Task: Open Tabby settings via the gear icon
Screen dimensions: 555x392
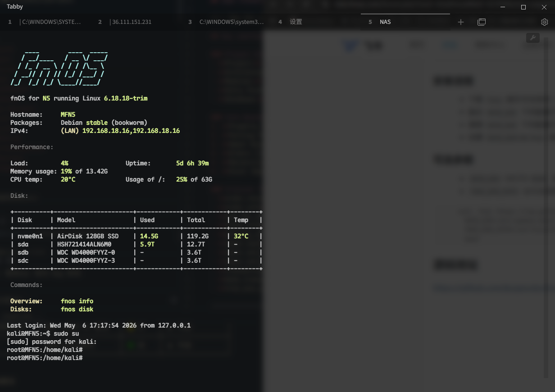Action: 544,22
